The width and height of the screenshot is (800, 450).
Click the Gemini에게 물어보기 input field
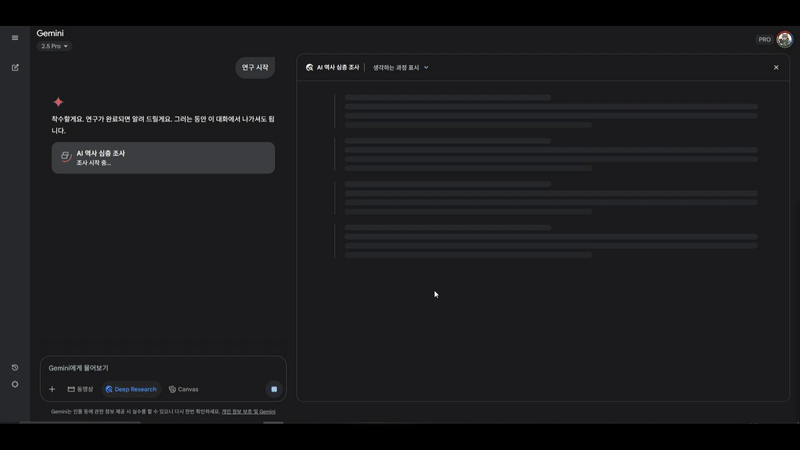click(x=160, y=368)
